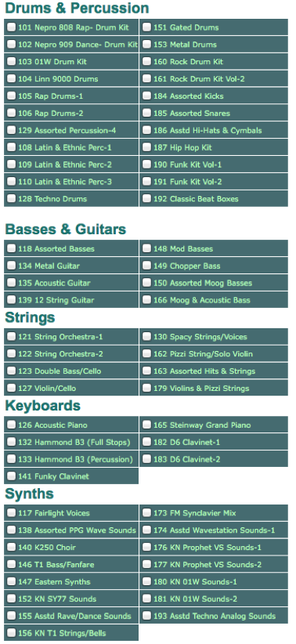The height and width of the screenshot is (644, 296).
Task: Check 192 Classic Beat Boxes
Action: [x=147, y=199]
